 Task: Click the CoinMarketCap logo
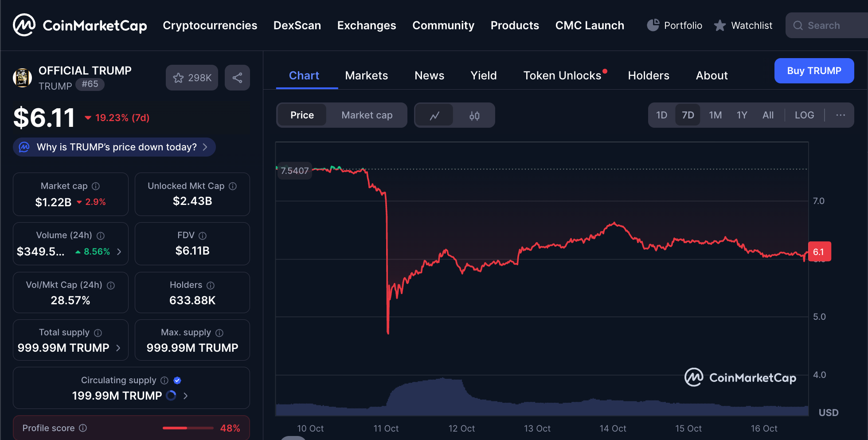click(x=80, y=25)
